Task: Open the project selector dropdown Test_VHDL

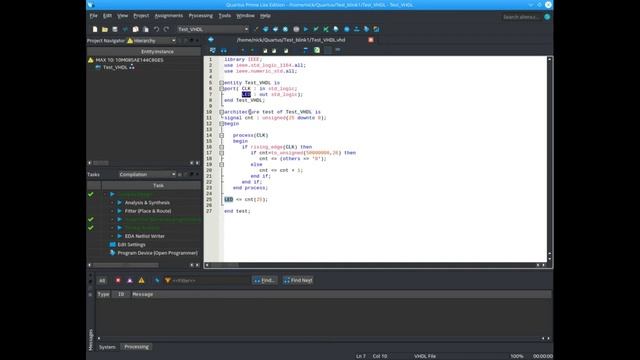Action: [x=213, y=29]
